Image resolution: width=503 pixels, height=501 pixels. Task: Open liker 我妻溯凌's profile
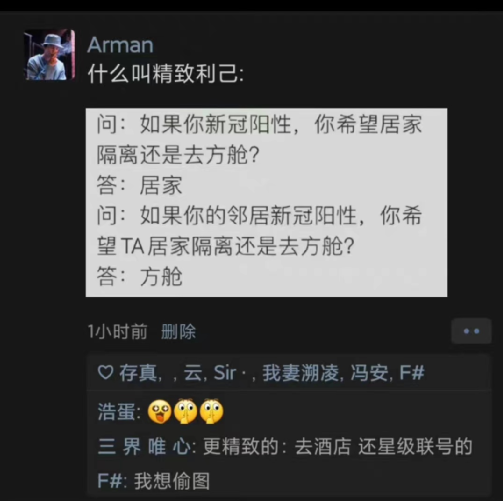click(x=300, y=373)
